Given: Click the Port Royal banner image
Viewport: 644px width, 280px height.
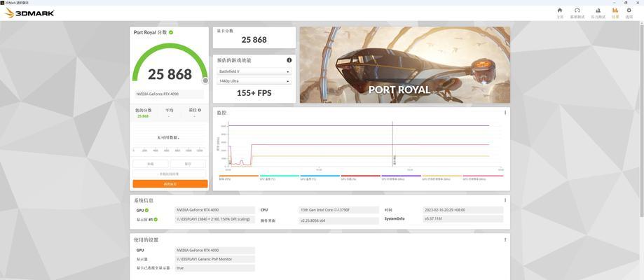Looking at the screenshot, I should point(405,65).
